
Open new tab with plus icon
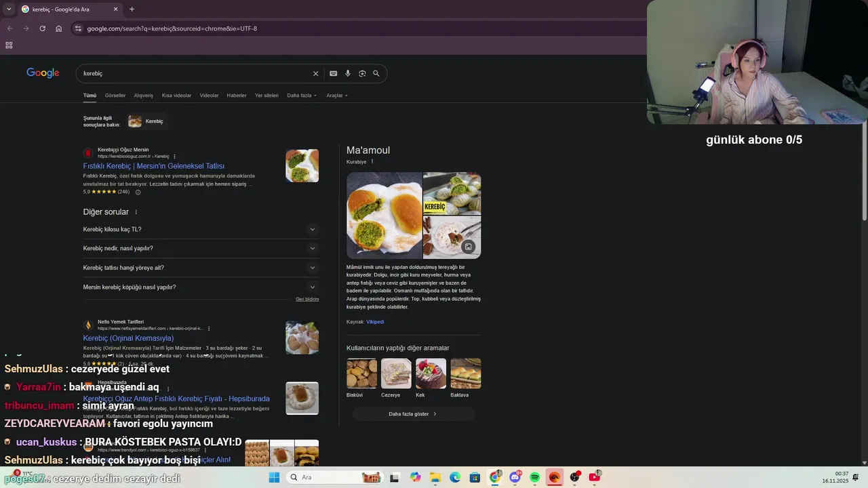[132, 9]
